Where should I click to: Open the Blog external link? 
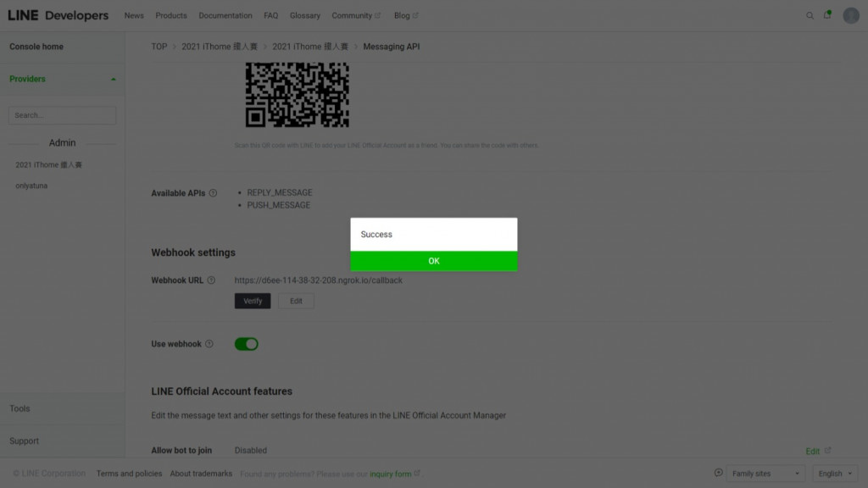coord(406,15)
